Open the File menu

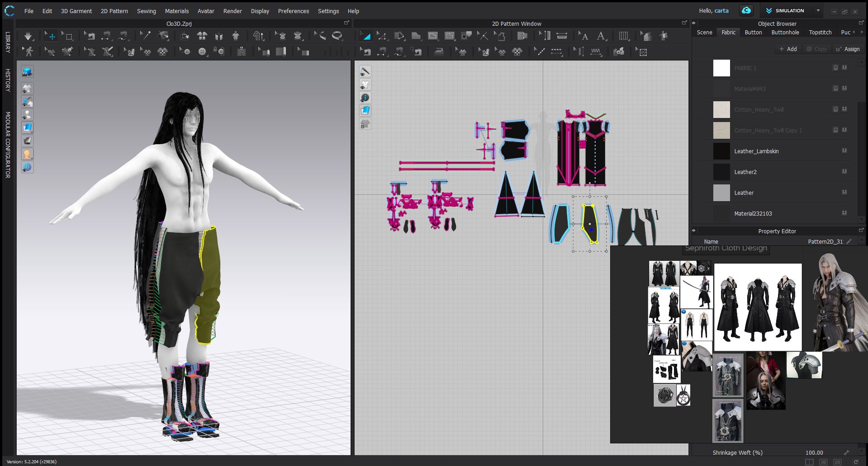(28, 11)
